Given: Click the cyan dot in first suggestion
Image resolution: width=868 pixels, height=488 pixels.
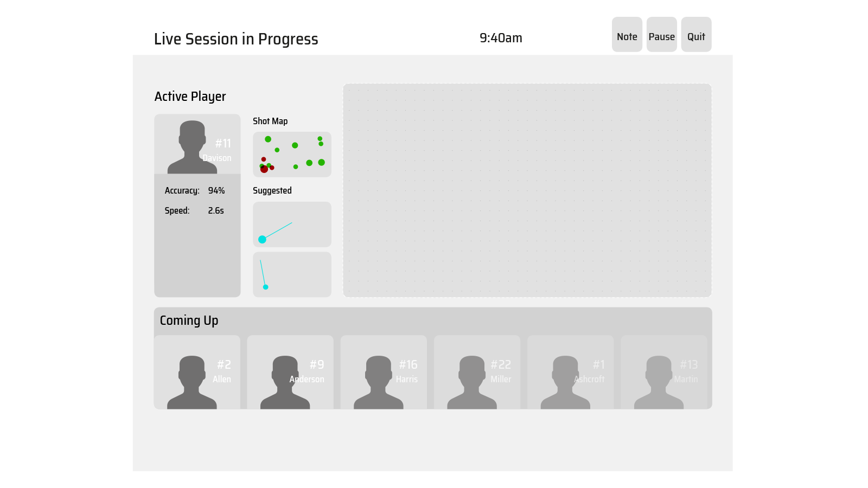Looking at the screenshot, I should (262, 240).
